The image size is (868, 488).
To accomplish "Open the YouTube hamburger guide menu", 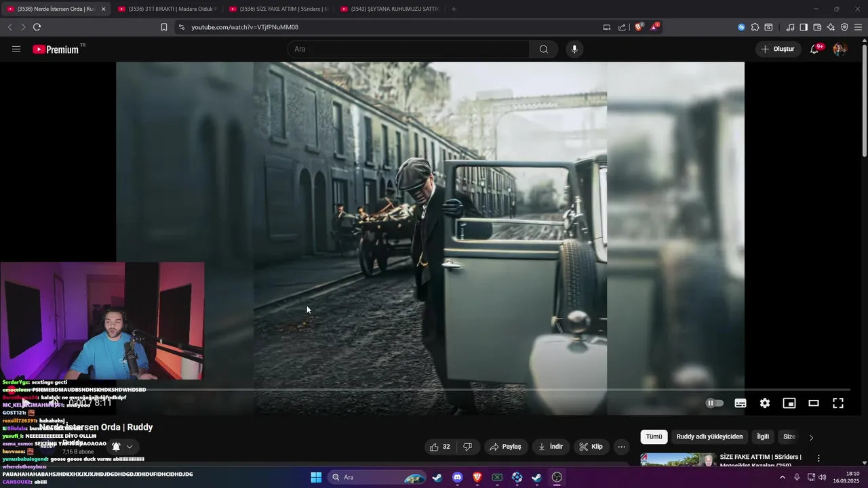I will point(16,49).
